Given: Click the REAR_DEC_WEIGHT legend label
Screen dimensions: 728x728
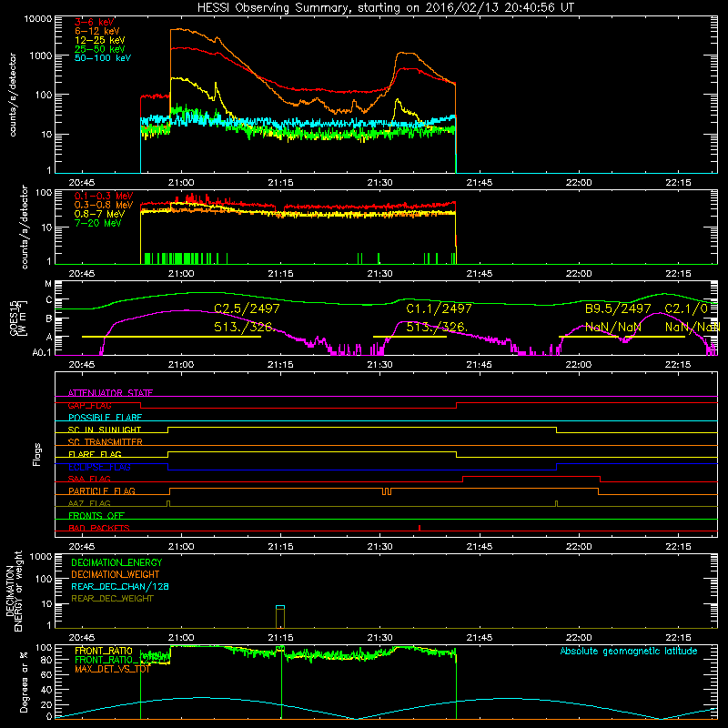Looking at the screenshot, I should point(112,599).
